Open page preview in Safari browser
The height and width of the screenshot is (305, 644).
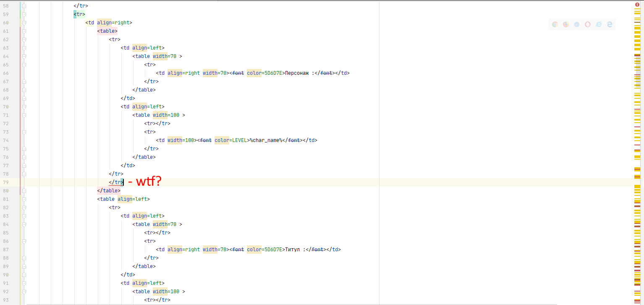577,24
